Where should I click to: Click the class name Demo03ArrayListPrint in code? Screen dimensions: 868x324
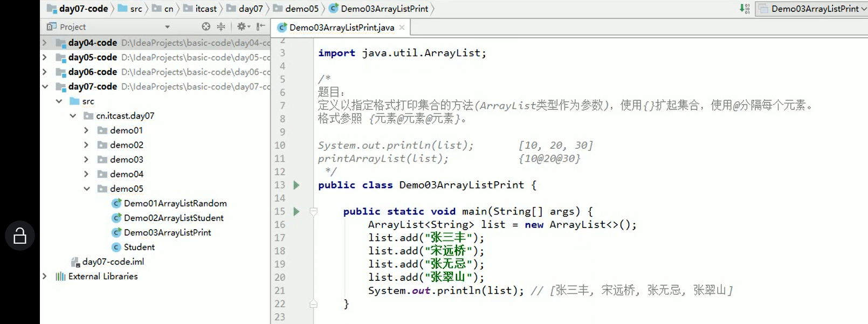point(461,185)
